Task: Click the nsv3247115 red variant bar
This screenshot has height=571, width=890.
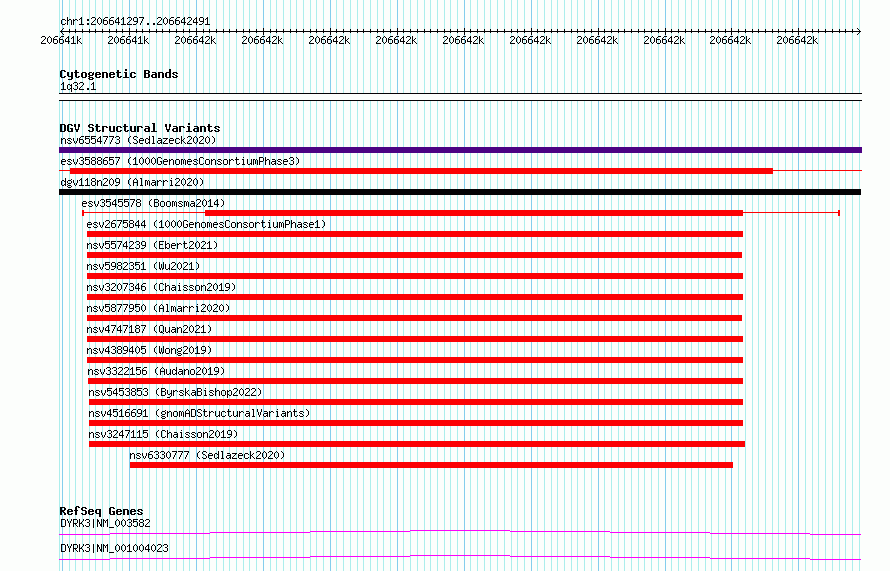Action: [x=417, y=444]
